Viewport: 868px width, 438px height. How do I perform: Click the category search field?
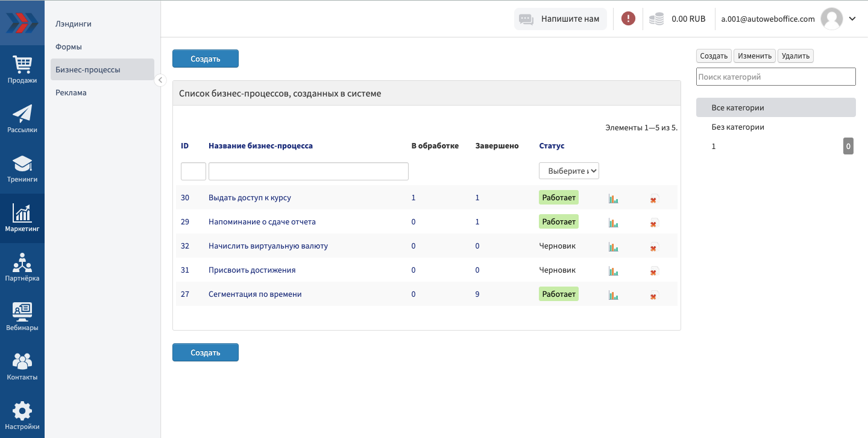pos(775,77)
